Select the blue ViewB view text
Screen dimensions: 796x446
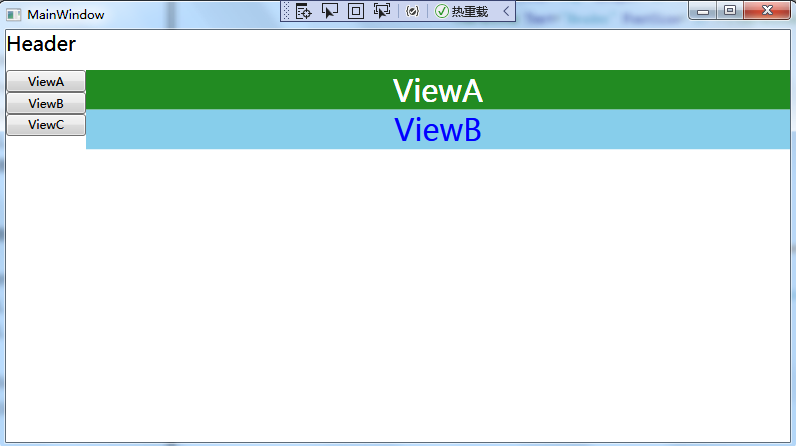point(438,130)
